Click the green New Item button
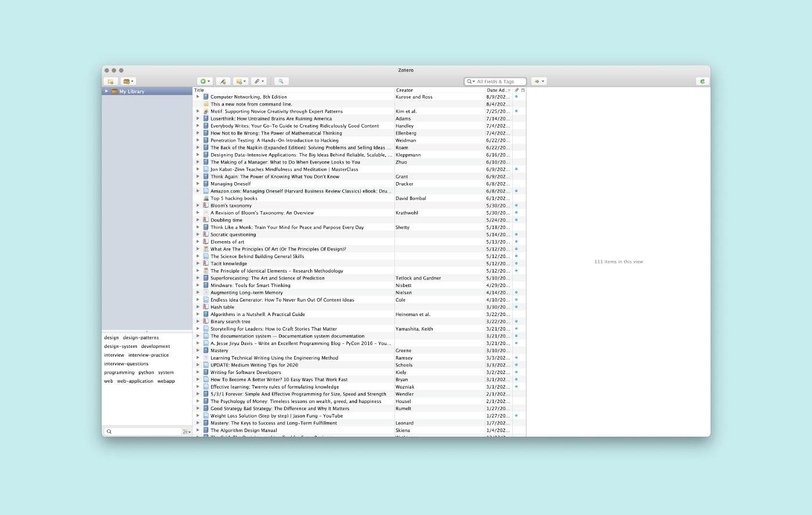The image size is (812, 515). click(x=205, y=81)
